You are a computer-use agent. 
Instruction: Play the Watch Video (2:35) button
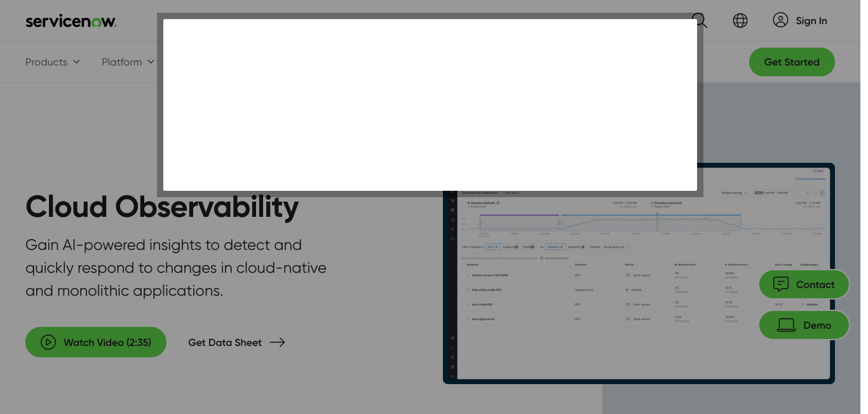coord(96,342)
